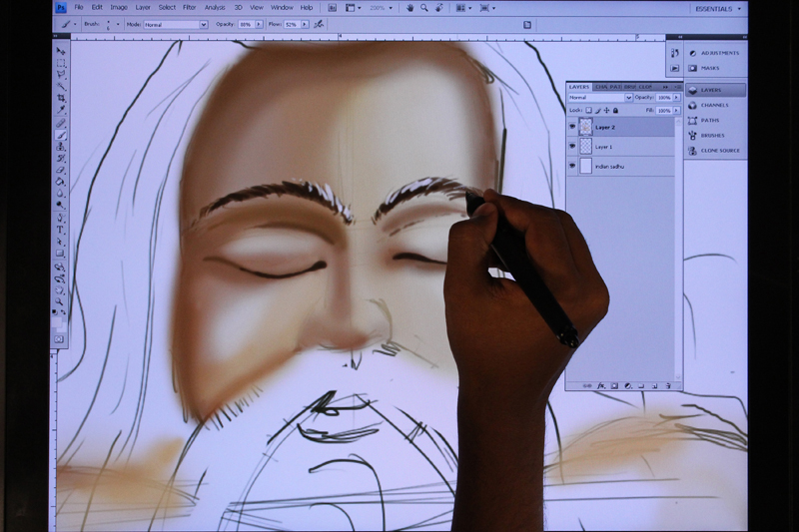The width and height of the screenshot is (799, 532).
Task: Hide Layer 2 using its eye icon
Action: 572,128
